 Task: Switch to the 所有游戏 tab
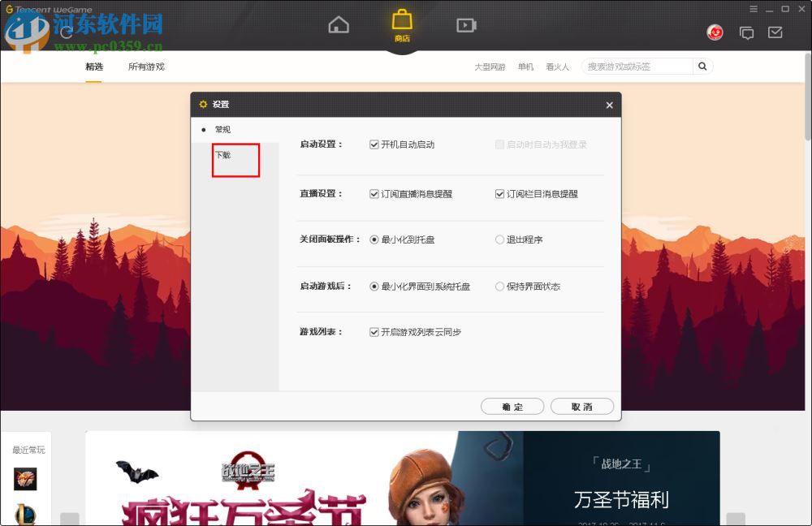(145, 67)
